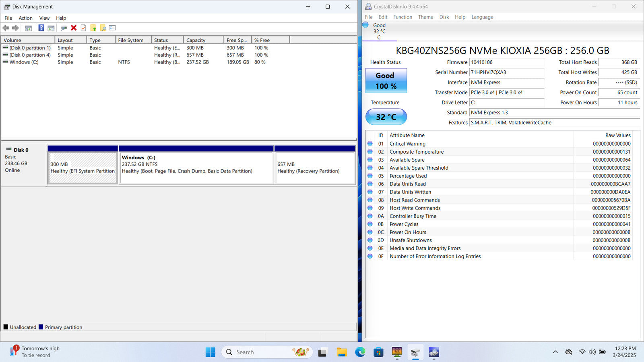Select the Data Units Written attribute row

[499, 192]
